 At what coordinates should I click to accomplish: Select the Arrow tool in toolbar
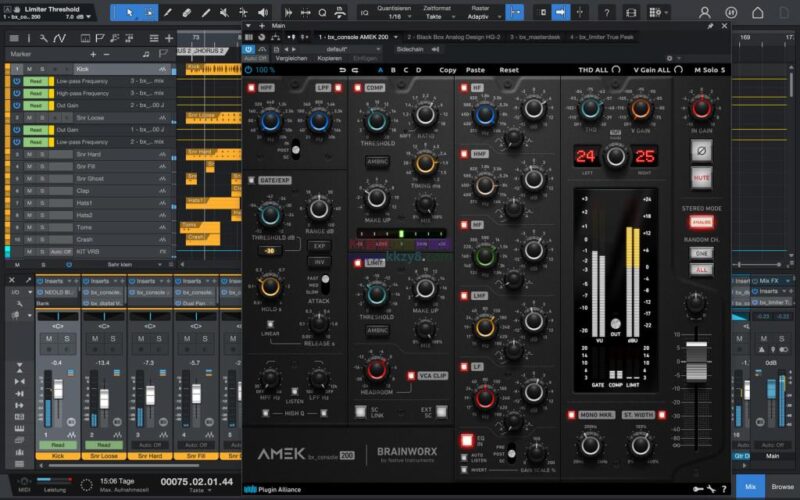point(130,13)
